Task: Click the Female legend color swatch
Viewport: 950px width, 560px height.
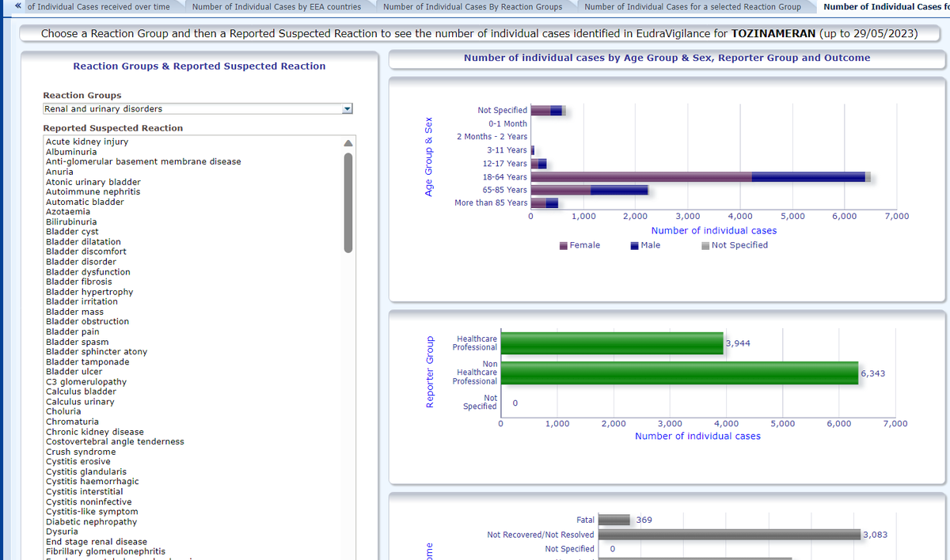Action: coord(564,246)
